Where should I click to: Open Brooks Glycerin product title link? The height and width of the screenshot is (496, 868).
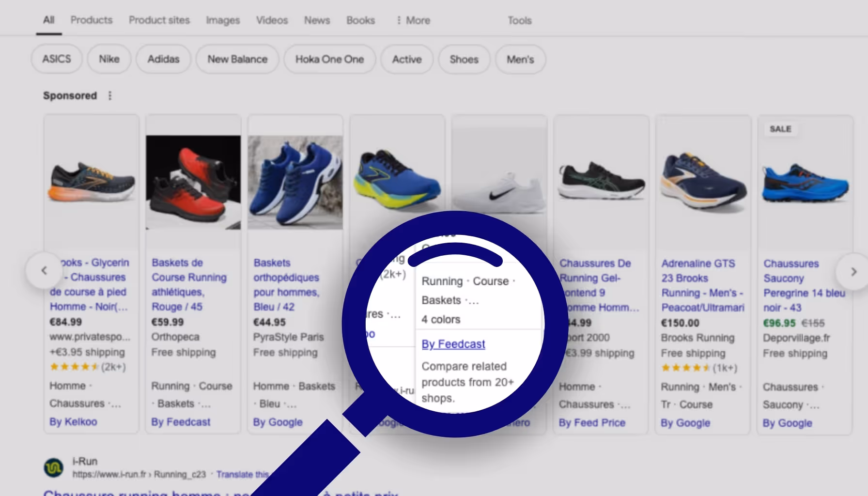90,284
